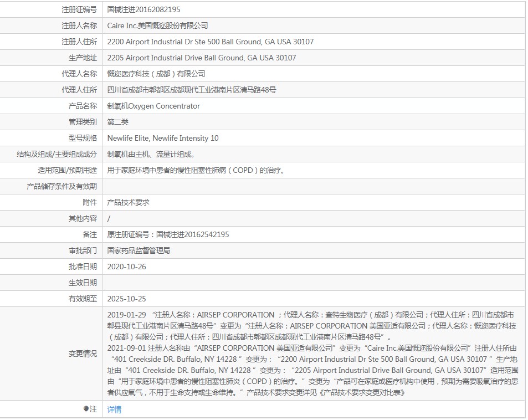
Task: Select the 2205 Airport address in 生产地址 row
Action: [202, 58]
